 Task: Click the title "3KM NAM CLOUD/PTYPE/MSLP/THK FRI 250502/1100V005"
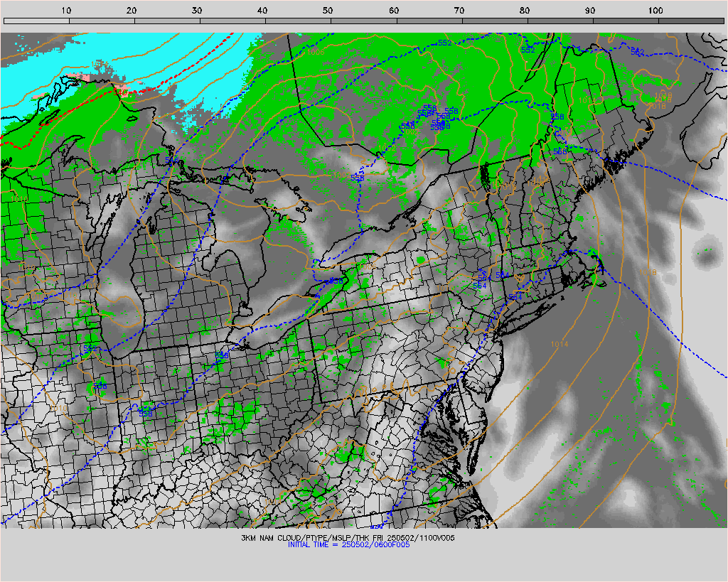348,538
